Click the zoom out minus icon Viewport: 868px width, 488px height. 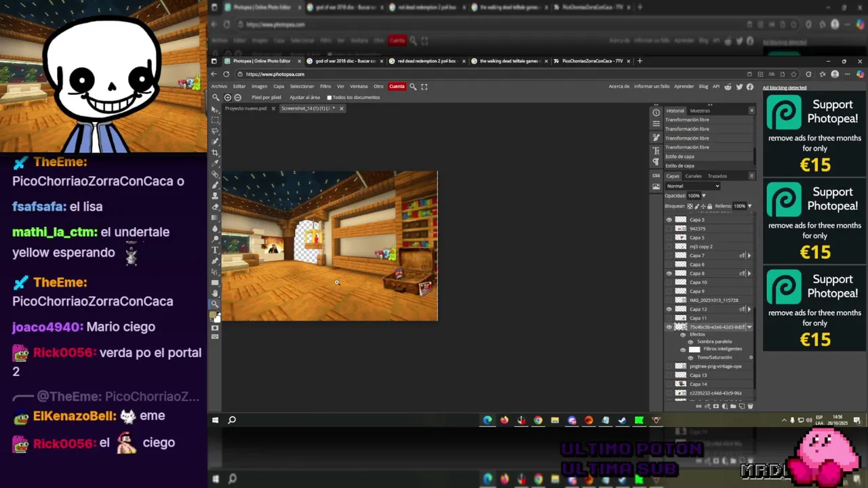coord(237,98)
